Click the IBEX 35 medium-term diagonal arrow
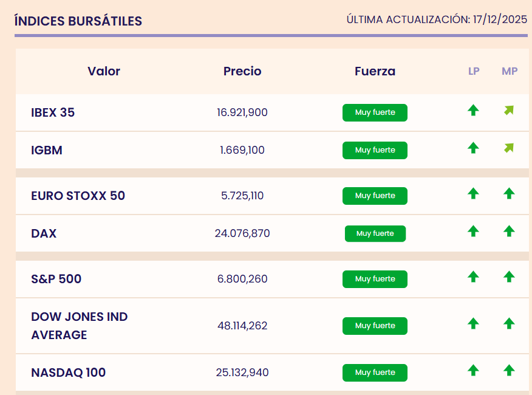The height and width of the screenshot is (395, 532). click(x=509, y=111)
